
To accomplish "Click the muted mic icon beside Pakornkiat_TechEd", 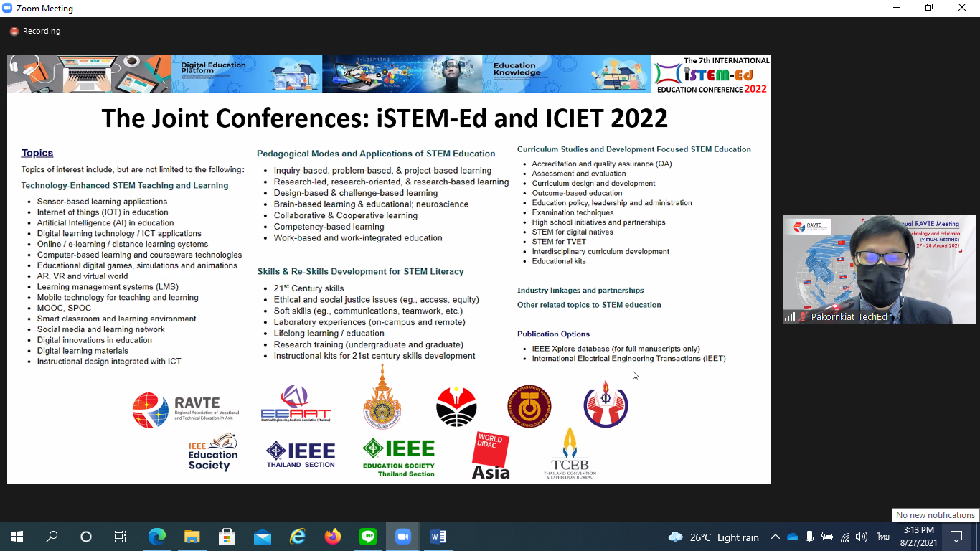I will 804,317.
